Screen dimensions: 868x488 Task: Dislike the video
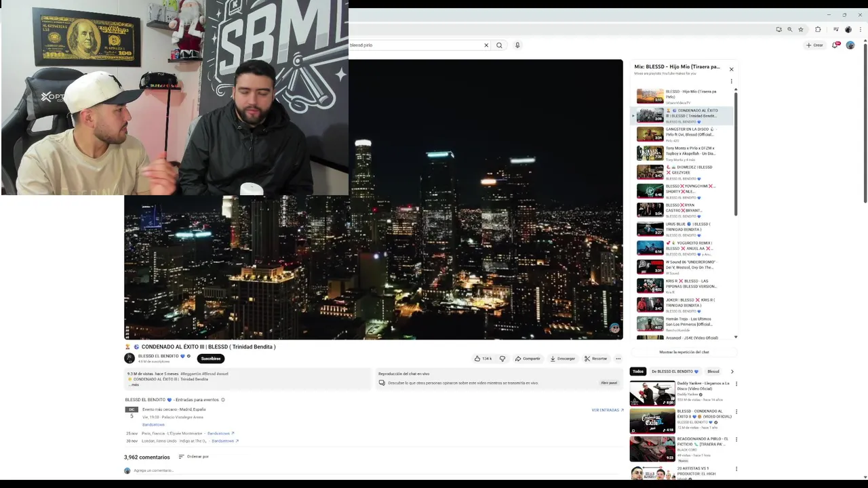click(502, 359)
